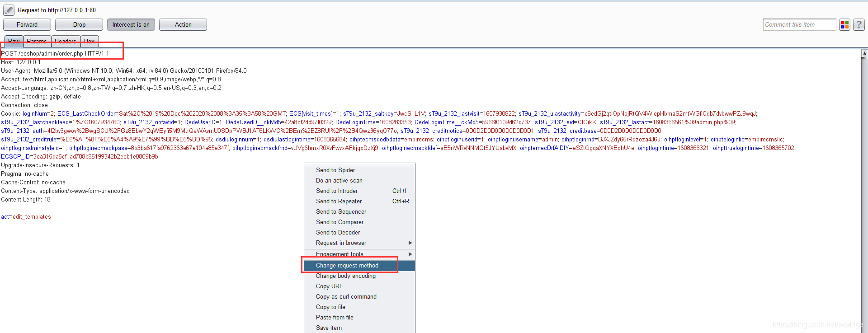Choose Send to Sequencer
The height and width of the screenshot is (333, 868).
[x=359, y=211]
